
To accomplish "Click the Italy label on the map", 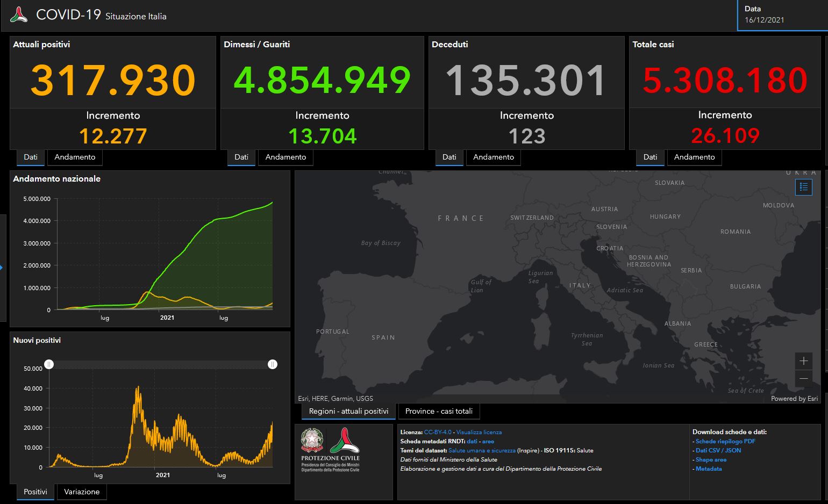I will pos(580,285).
